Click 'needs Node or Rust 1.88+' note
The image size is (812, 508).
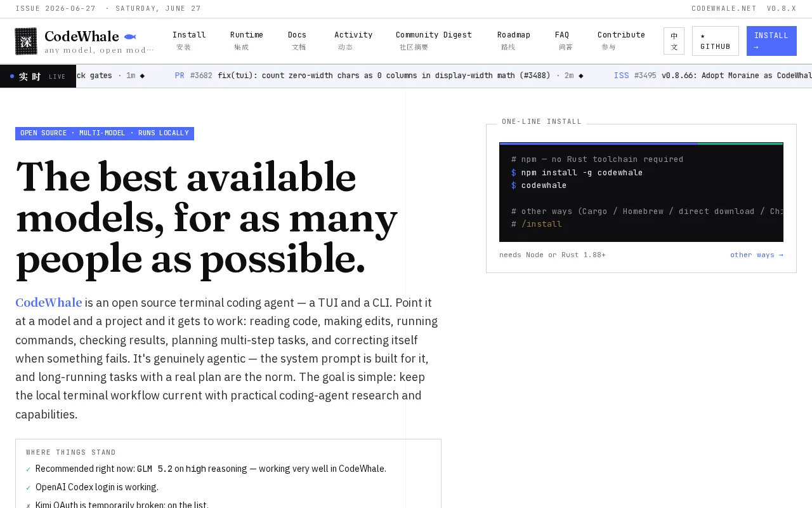coord(553,255)
